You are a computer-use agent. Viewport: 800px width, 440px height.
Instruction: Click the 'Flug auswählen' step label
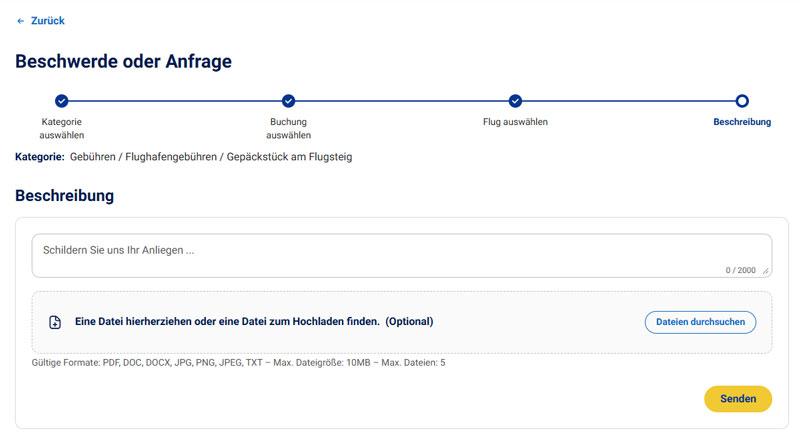click(x=515, y=122)
